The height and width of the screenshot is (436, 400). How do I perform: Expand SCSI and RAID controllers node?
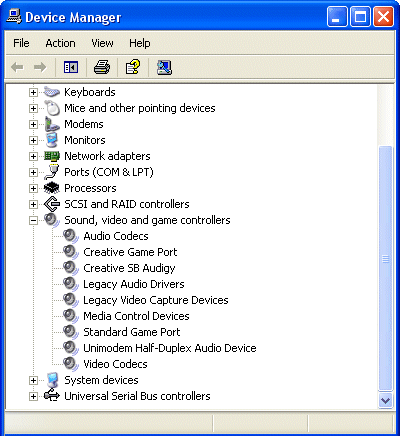pyautogui.click(x=33, y=204)
